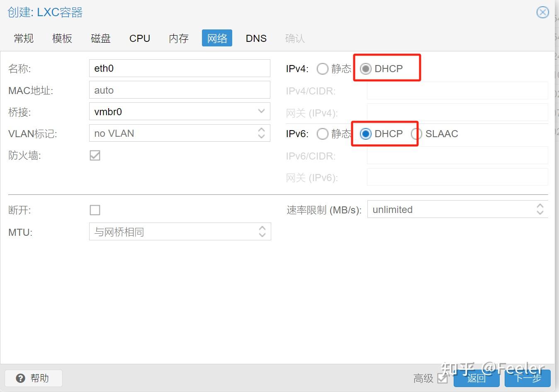Image resolution: width=559 pixels, height=392 pixels.
Task: Toggle the 高级 checkbox
Action: coord(442,378)
